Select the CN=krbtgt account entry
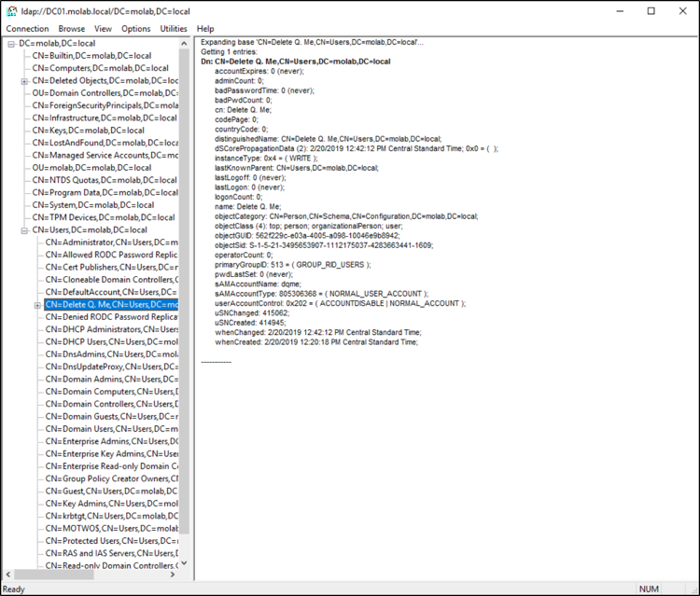700x596 pixels. 110,516
